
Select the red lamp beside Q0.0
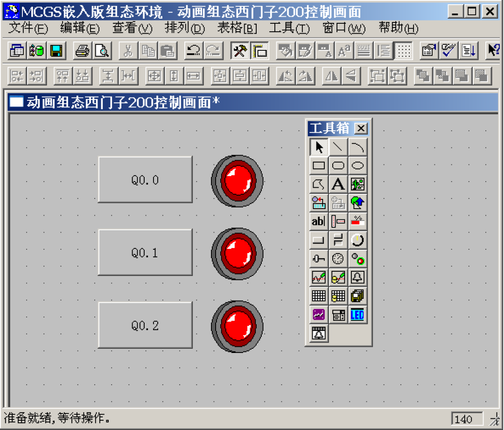click(237, 181)
